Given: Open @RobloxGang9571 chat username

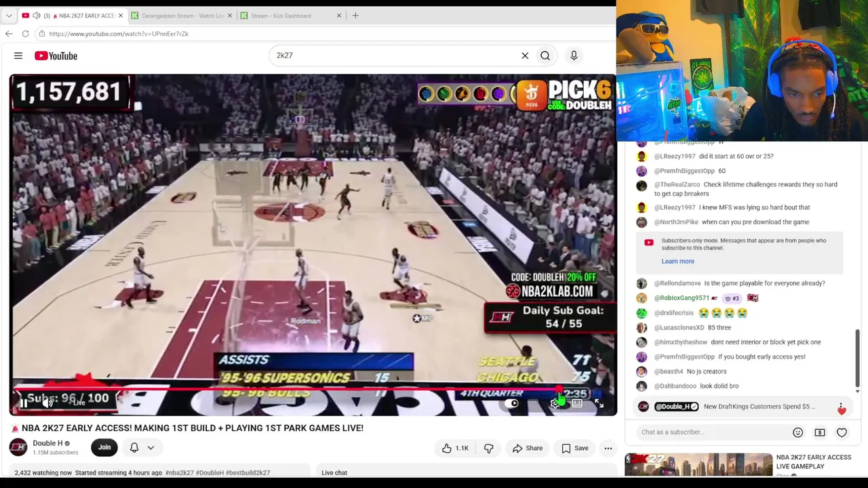Looking at the screenshot, I should [682, 298].
